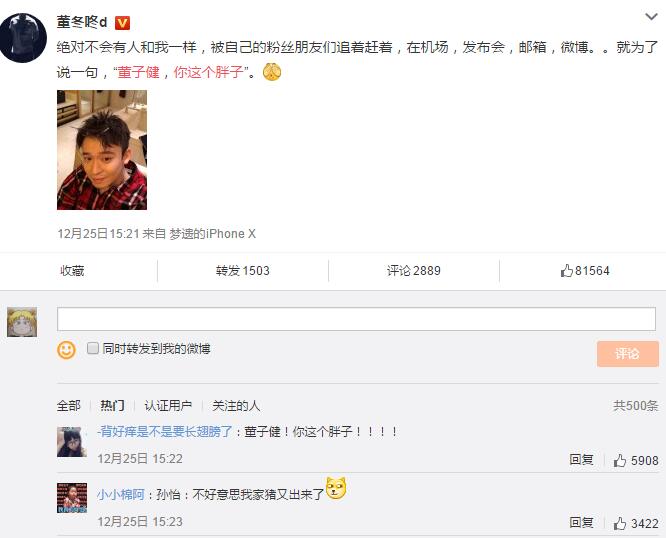The width and height of the screenshot is (666, 538).
Task: Check 同时转发到我的微博 checkbox
Action: click(93, 349)
